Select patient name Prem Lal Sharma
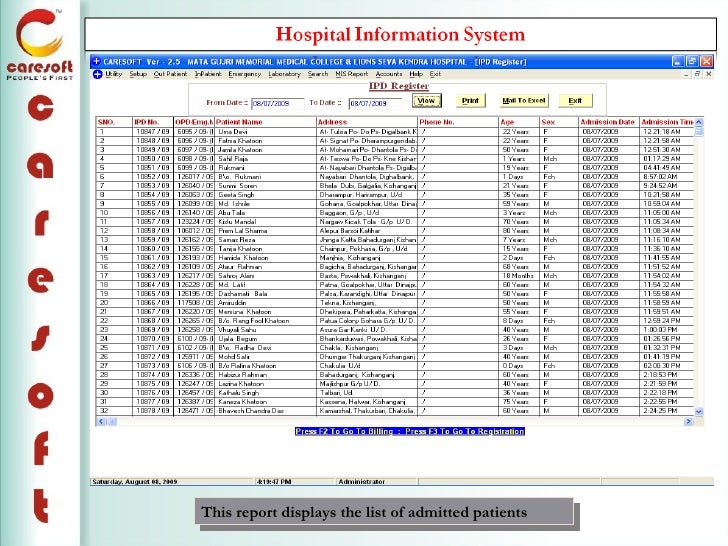 pyautogui.click(x=242, y=231)
